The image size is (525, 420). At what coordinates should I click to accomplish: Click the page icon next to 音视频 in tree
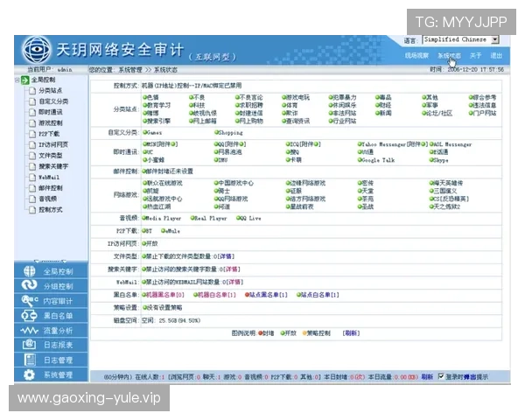[x=32, y=199]
